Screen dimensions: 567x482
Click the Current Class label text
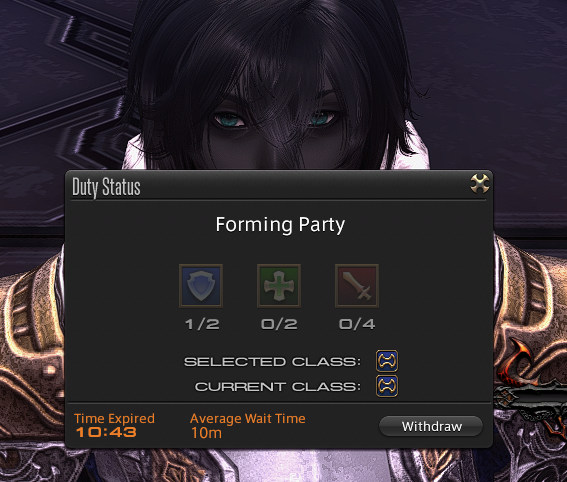click(x=278, y=387)
